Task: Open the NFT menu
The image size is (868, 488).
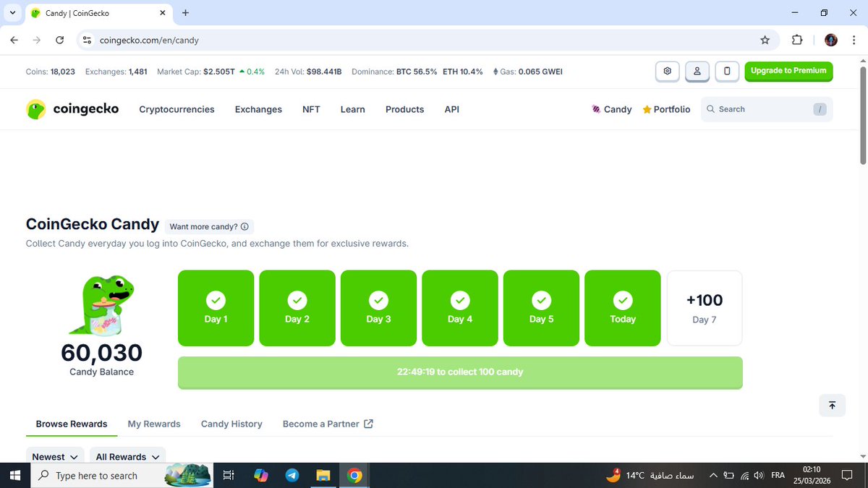Action: [311, 109]
